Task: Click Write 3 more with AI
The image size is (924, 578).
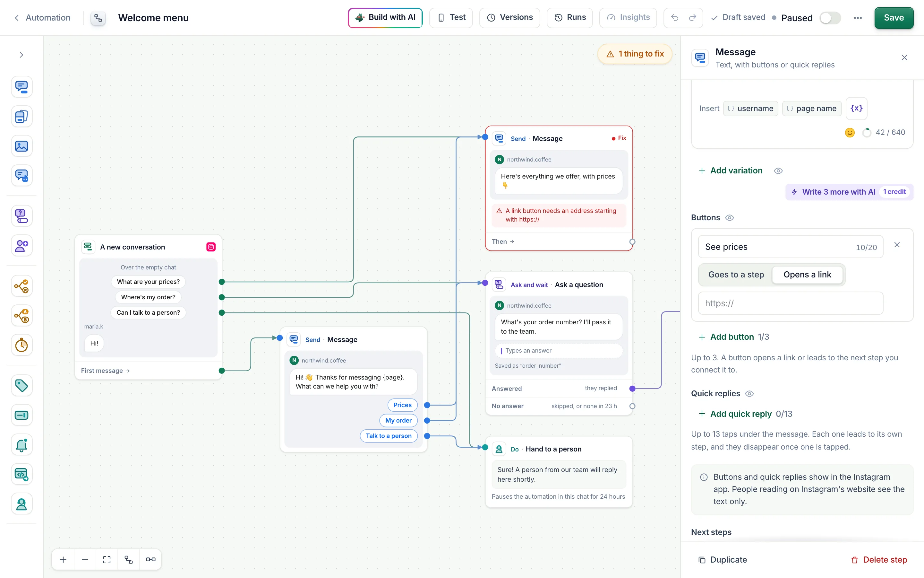Action: pos(849,192)
